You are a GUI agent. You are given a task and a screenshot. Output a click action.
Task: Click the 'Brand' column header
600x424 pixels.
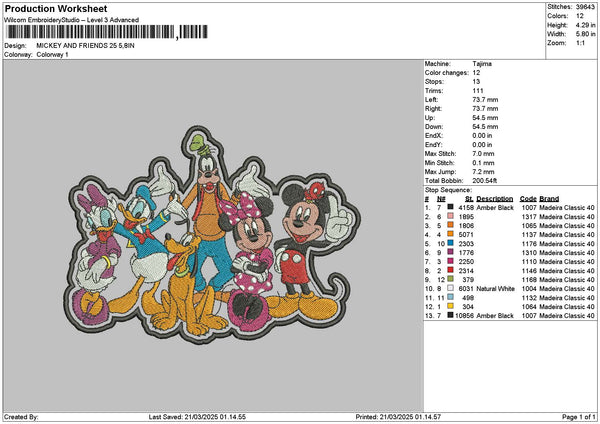(x=549, y=199)
